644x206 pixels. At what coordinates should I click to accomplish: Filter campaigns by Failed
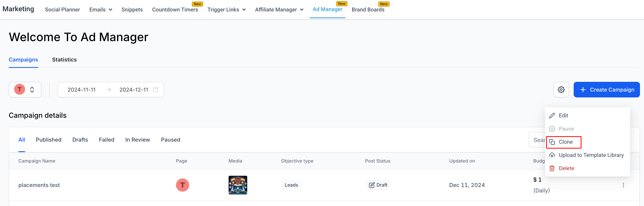(x=106, y=140)
